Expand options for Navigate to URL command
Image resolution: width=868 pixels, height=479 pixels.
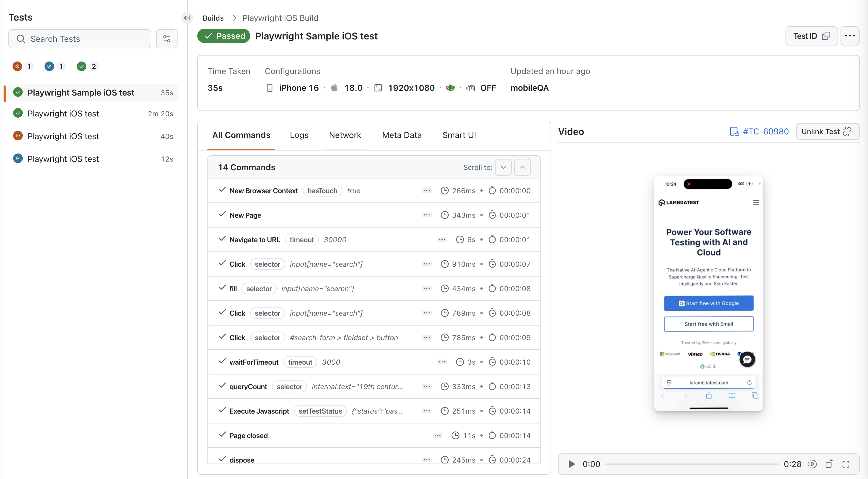pyautogui.click(x=442, y=240)
